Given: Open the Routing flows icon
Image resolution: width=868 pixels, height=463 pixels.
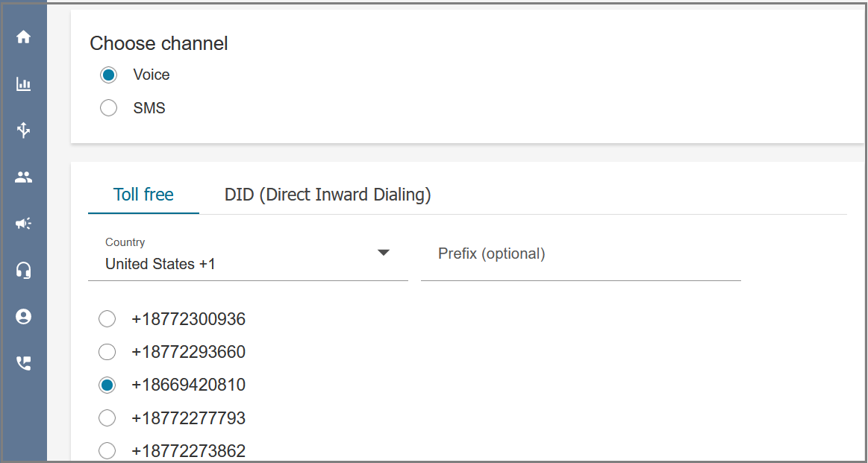Looking at the screenshot, I should click(23, 130).
